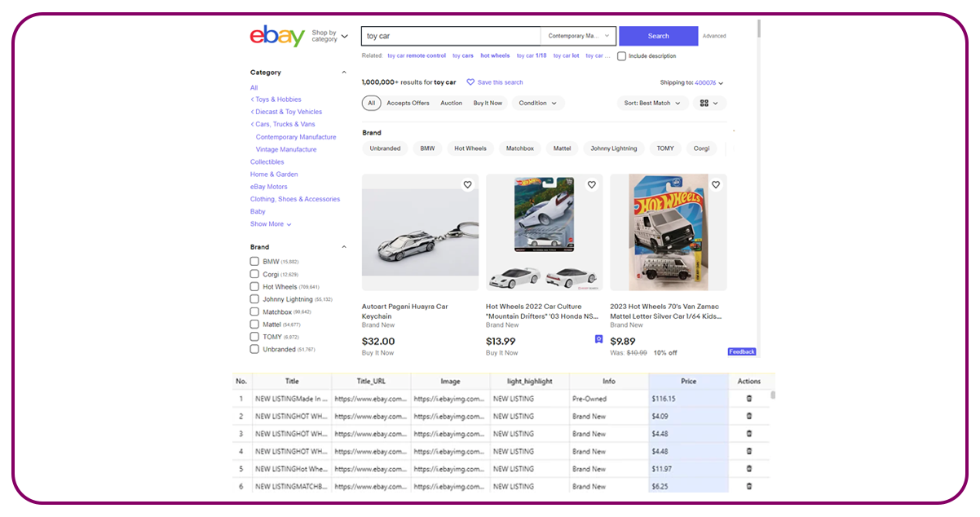Click the blue Search button
The width and height of the screenshot is (980, 517).
[x=659, y=36]
